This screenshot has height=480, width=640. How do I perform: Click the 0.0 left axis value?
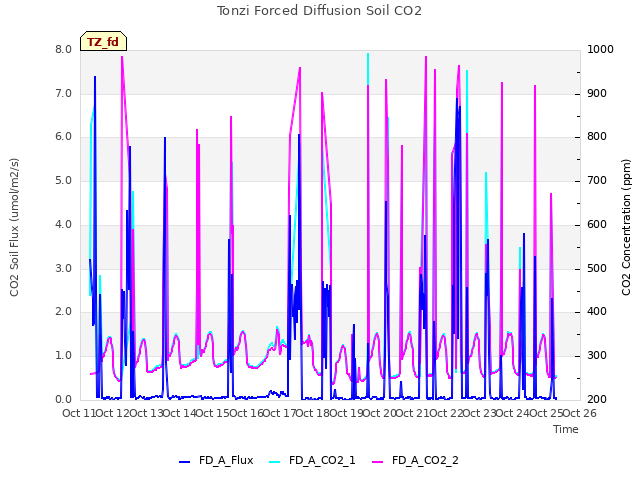pyautogui.click(x=64, y=400)
